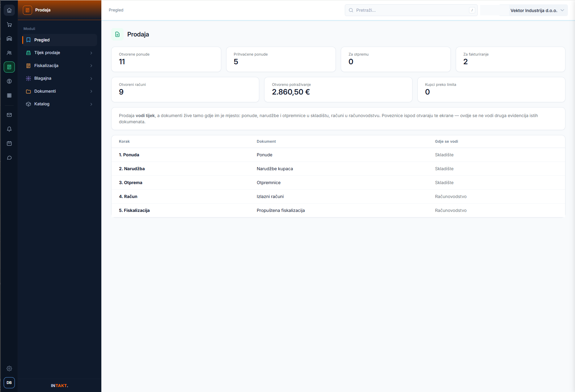Screen dimensions: 575x392
Task: Open the calendar icon
Action: click(x=9, y=143)
